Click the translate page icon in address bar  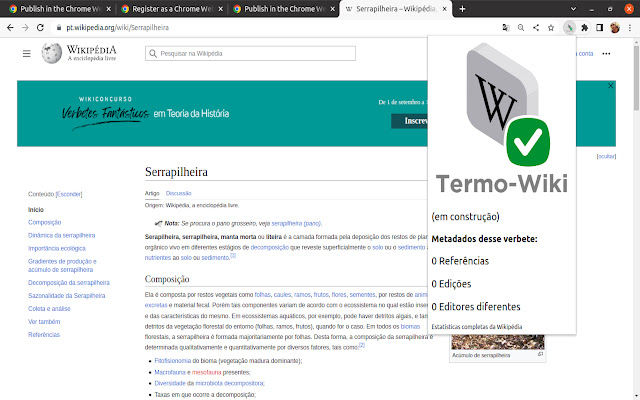pos(506,28)
